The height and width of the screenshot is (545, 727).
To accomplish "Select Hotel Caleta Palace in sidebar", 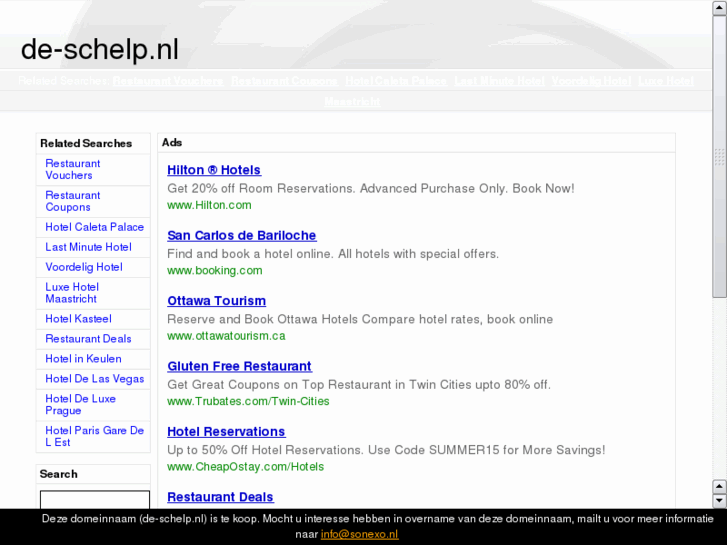I will point(95,227).
